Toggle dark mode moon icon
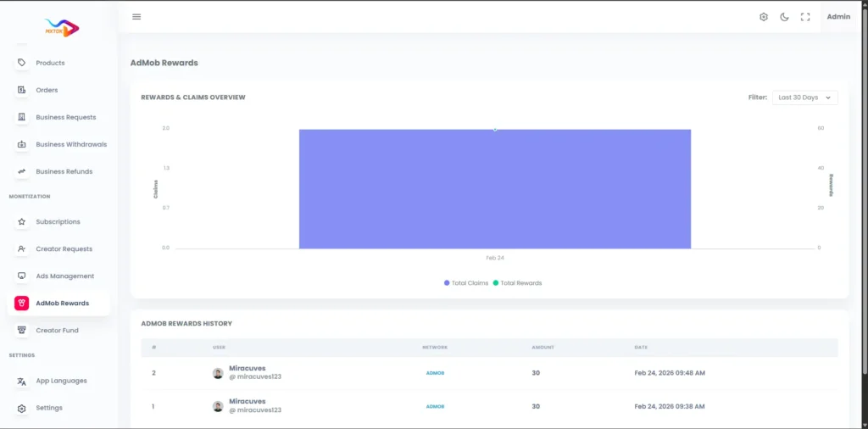This screenshot has width=868, height=429. point(784,17)
